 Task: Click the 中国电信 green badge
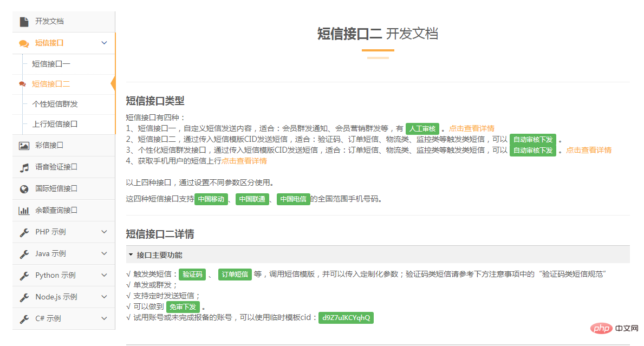[293, 199]
